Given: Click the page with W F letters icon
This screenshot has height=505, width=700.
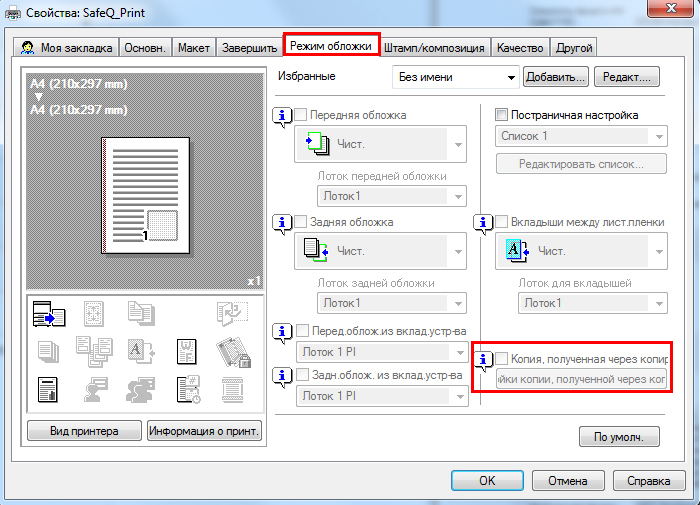Looking at the screenshot, I should [x=187, y=352].
